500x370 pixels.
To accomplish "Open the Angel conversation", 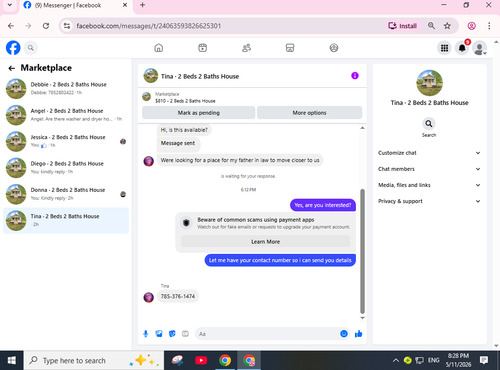I will point(66,115).
